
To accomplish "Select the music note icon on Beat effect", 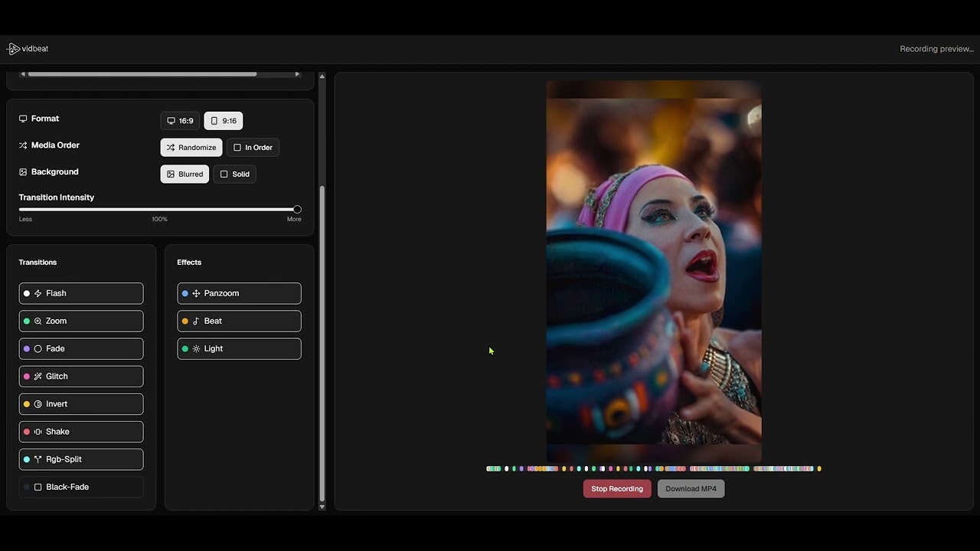I will click(196, 321).
